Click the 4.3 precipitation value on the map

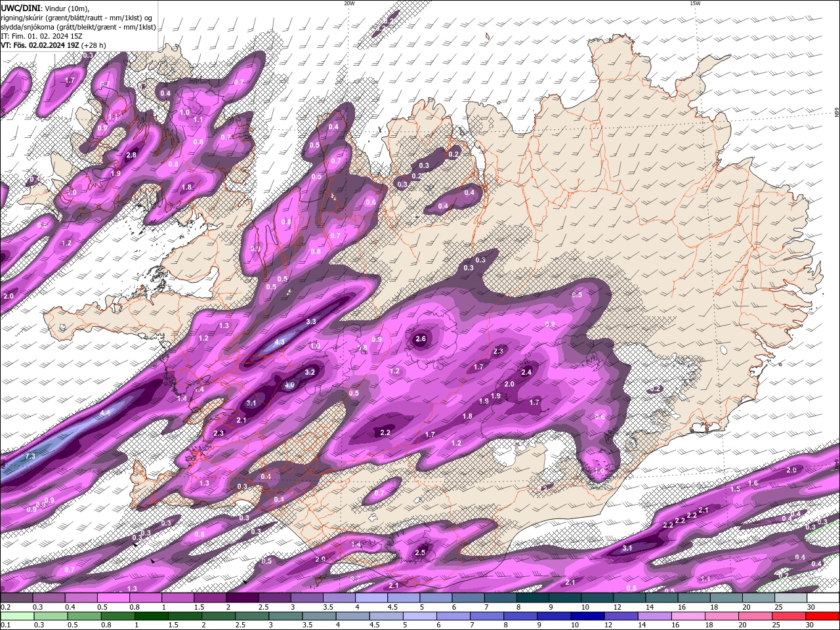(280, 342)
